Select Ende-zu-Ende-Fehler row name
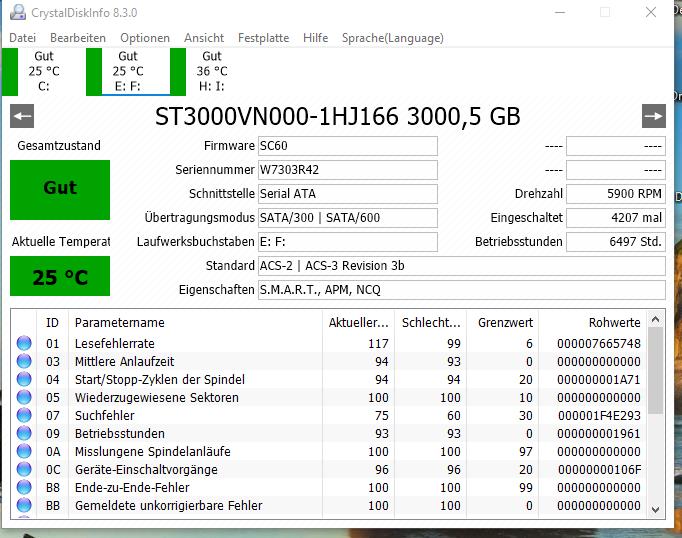This screenshot has width=682, height=538. coord(132,488)
